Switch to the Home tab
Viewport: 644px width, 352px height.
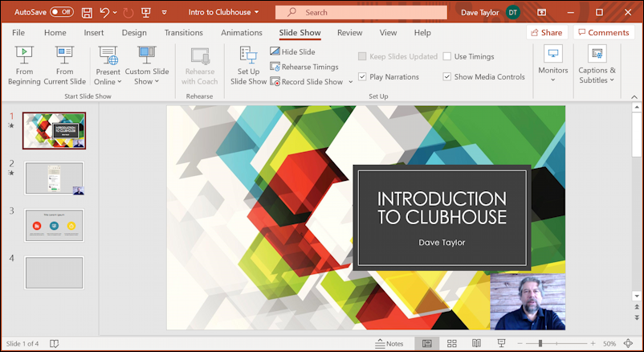coord(55,32)
